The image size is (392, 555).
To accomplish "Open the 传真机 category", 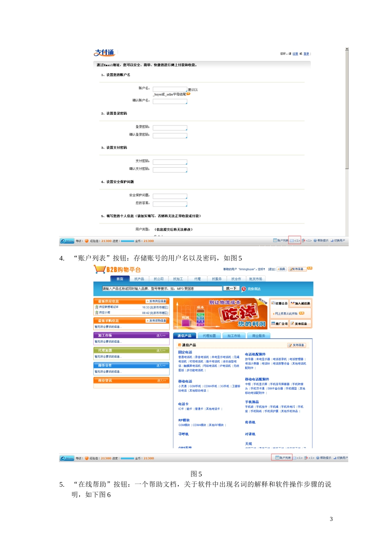I will point(250,422).
